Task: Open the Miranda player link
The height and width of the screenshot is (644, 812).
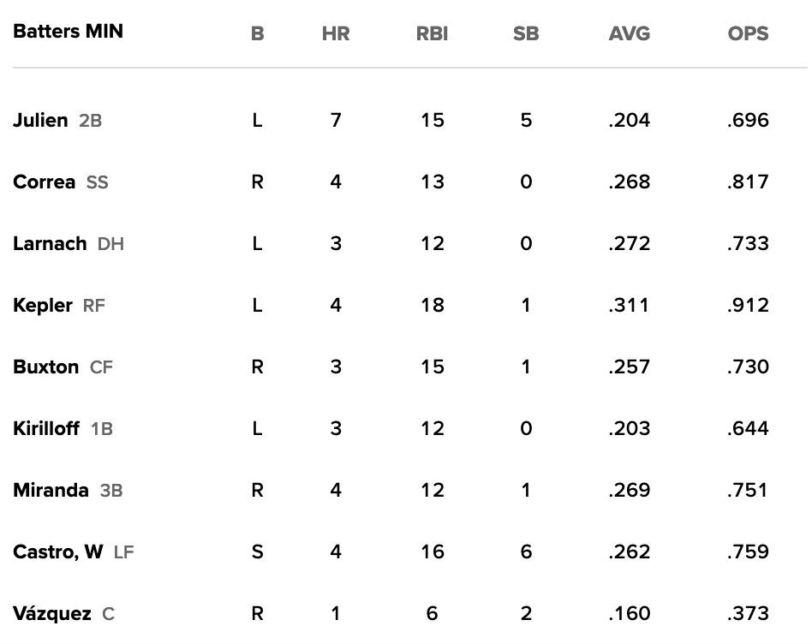Action: tap(51, 490)
